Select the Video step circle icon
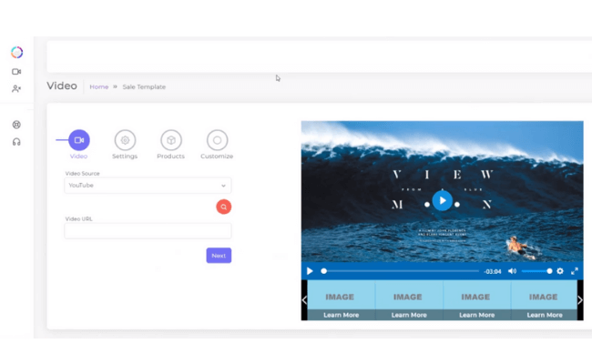Viewport: 592px width, 364px height. (79, 140)
